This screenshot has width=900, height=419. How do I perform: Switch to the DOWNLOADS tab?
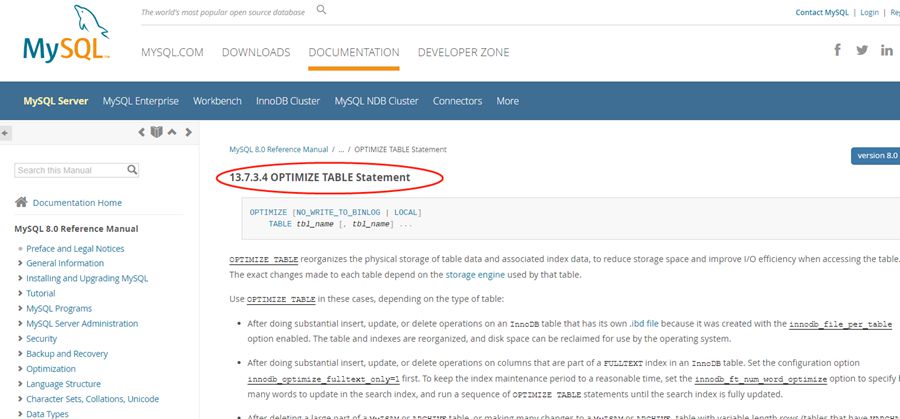point(256,52)
